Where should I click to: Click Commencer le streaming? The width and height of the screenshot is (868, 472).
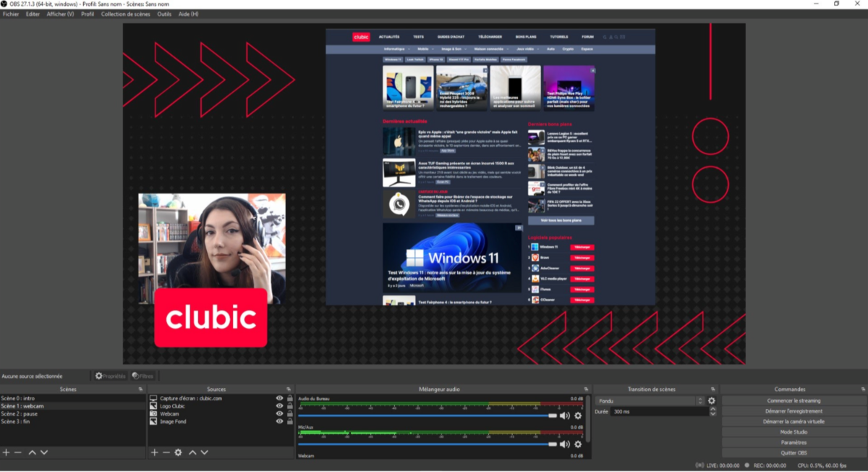(793, 400)
